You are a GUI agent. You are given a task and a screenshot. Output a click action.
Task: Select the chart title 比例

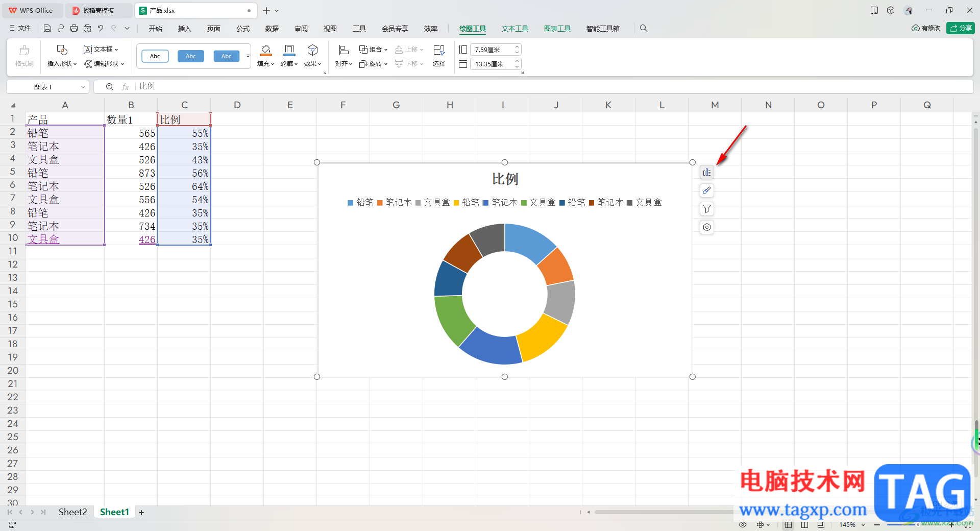coord(505,179)
